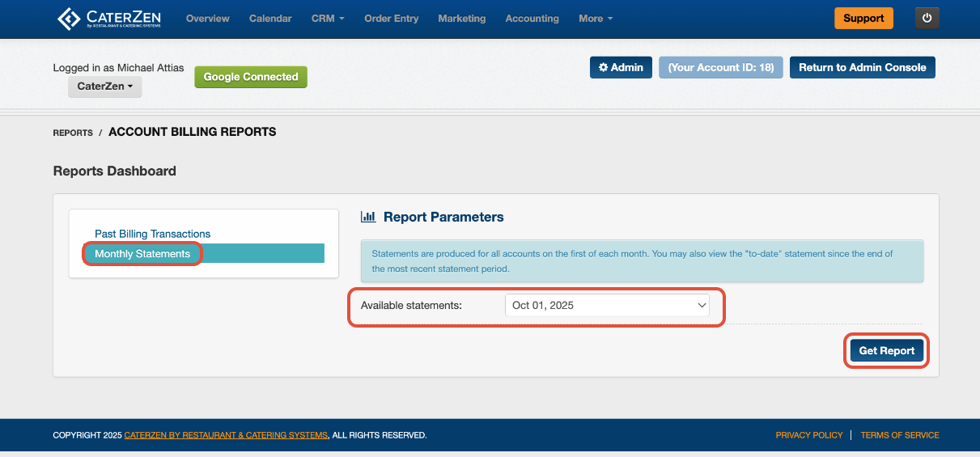The width and height of the screenshot is (980, 457).
Task: Open the Terms of Service link
Action: [900, 435]
